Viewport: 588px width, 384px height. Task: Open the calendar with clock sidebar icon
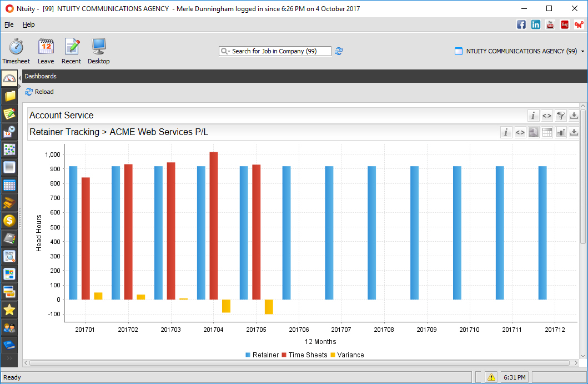point(9,131)
